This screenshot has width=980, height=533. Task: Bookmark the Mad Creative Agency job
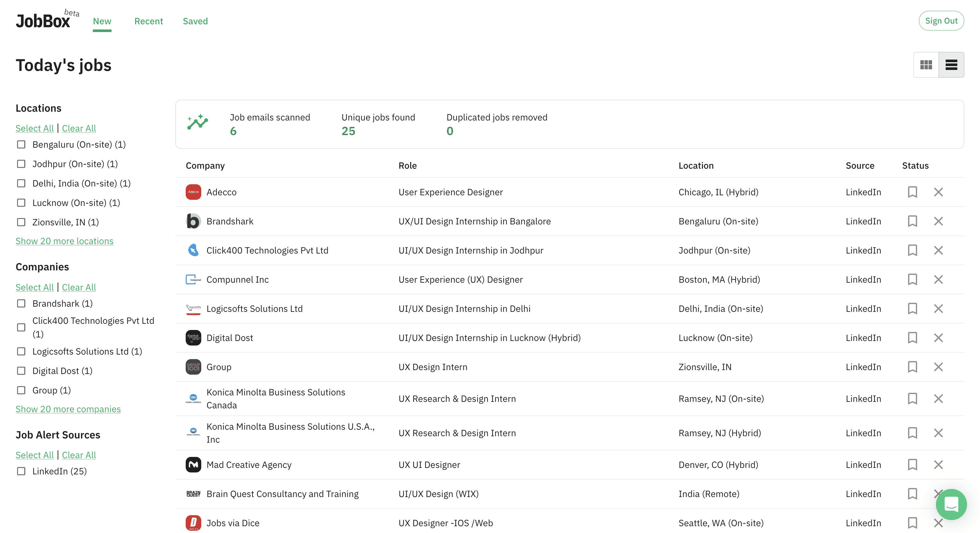point(912,465)
